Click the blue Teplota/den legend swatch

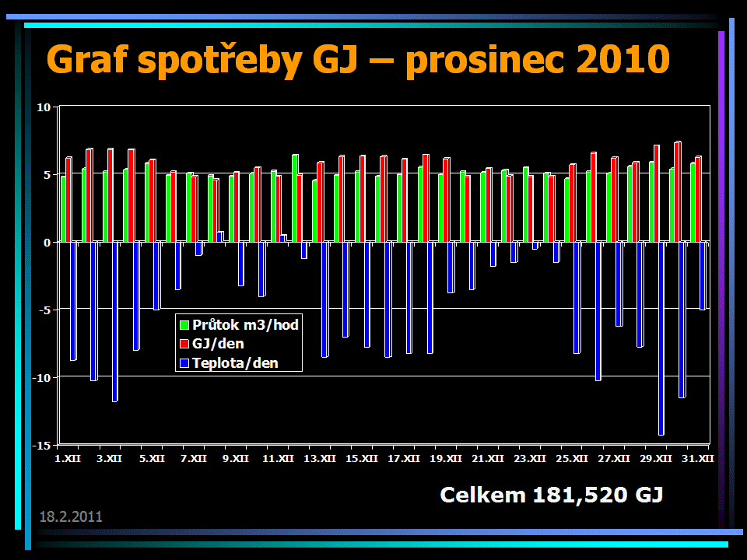184,363
